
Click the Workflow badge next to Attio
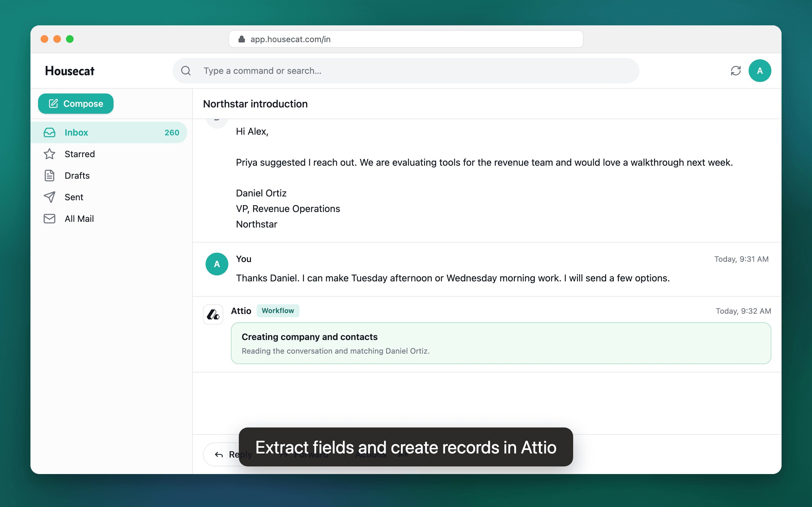[x=278, y=311]
